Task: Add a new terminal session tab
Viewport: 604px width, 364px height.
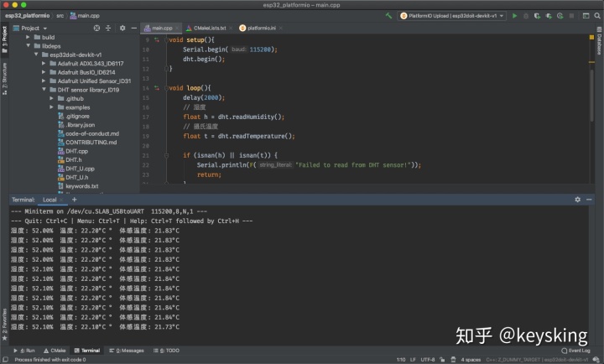Action: pos(75,200)
